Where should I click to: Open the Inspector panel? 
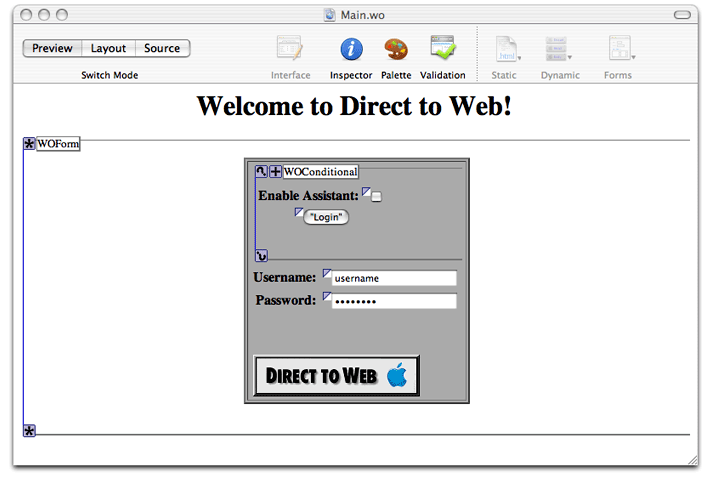point(351,49)
